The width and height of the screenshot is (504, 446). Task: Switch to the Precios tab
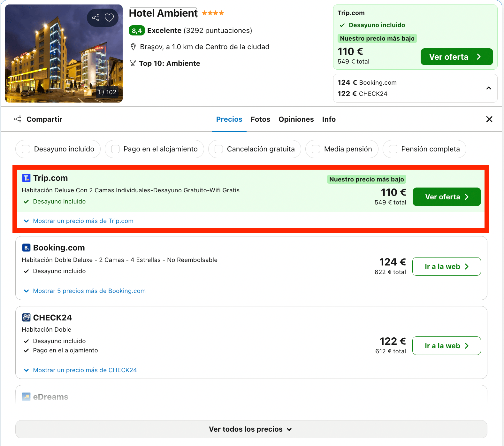click(x=229, y=119)
